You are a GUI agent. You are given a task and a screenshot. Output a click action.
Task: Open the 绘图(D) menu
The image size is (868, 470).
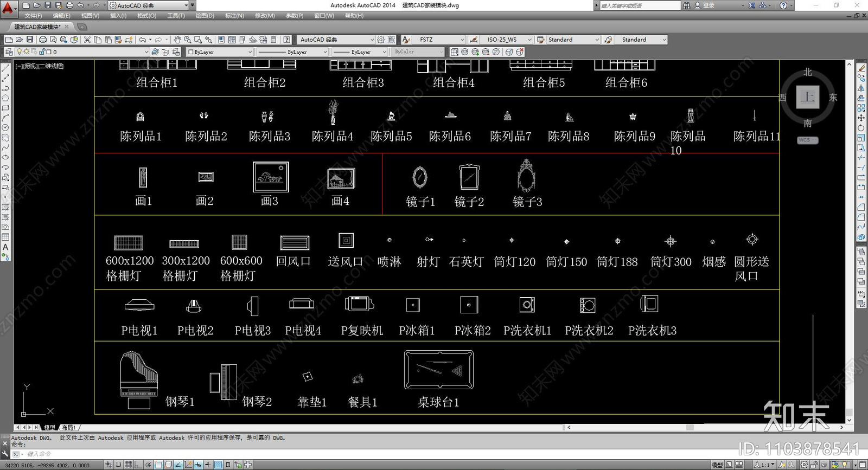pos(205,16)
